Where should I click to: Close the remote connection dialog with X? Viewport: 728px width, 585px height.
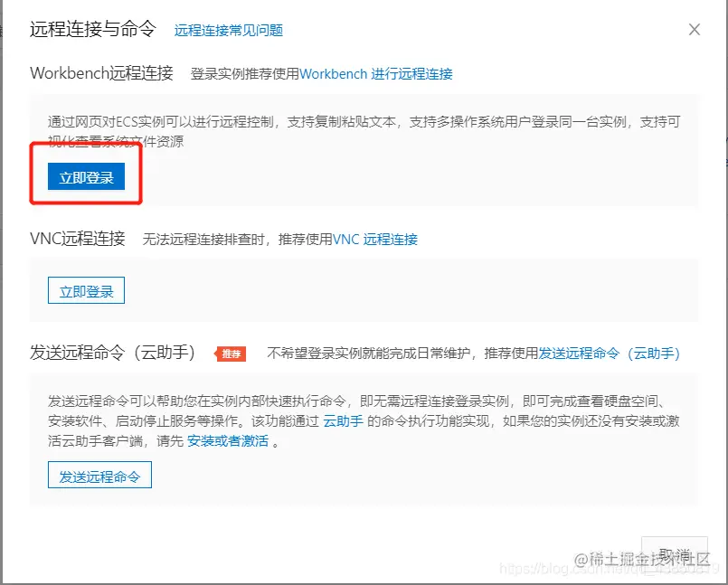(x=695, y=30)
